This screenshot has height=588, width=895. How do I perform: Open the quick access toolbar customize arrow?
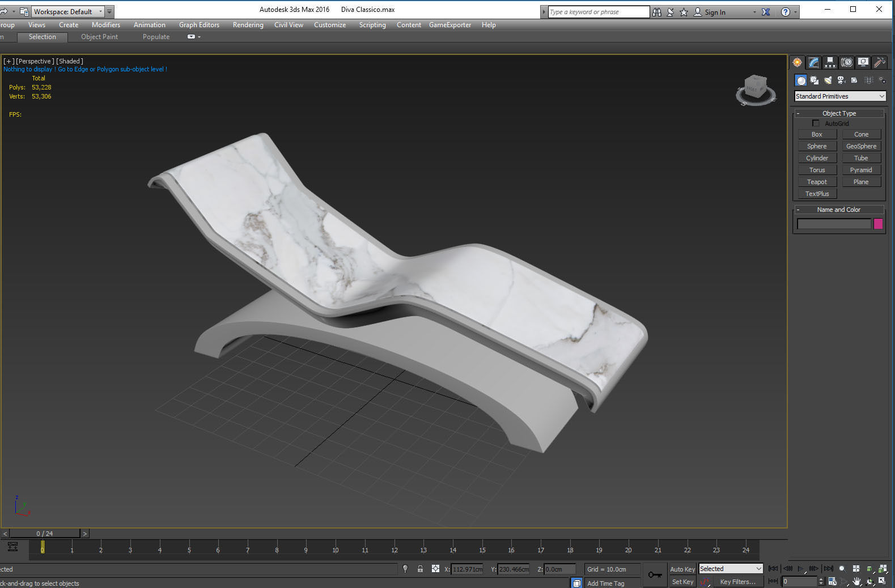click(x=109, y=11)
